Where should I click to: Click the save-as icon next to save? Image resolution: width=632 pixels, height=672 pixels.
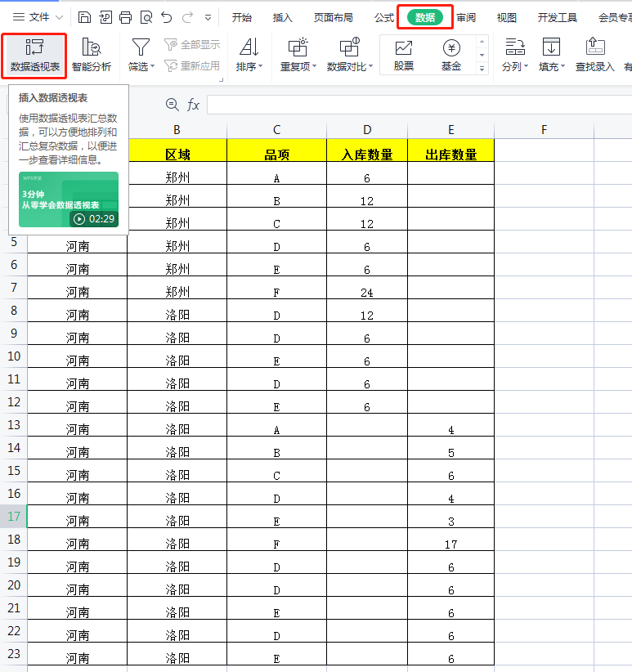(105, 17)
